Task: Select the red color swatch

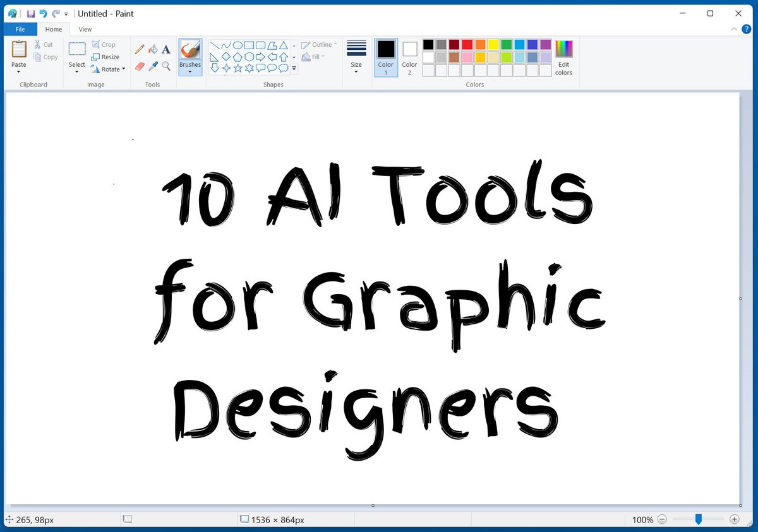Action: (x=467, y=44)
